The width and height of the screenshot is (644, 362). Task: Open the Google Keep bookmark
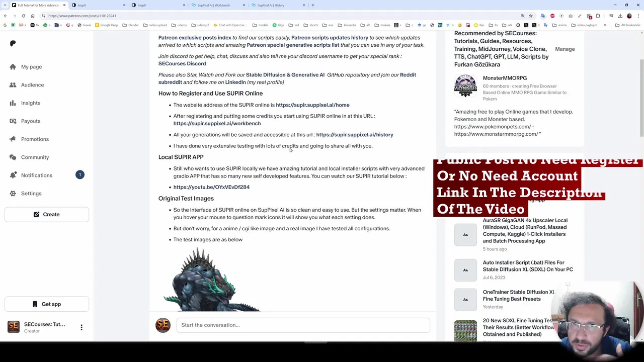click(107, 25)
